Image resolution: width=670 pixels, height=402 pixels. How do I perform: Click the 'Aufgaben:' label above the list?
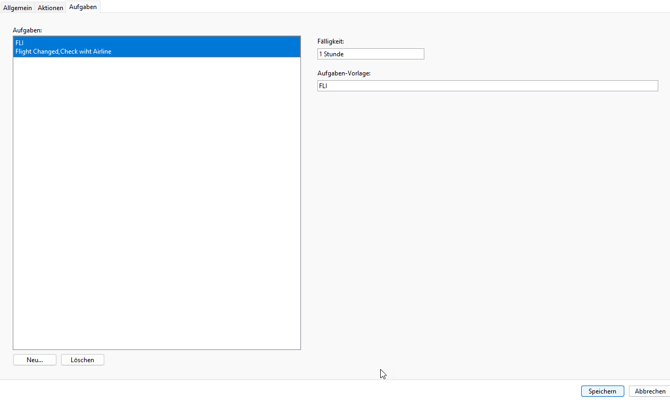[28, 30]
